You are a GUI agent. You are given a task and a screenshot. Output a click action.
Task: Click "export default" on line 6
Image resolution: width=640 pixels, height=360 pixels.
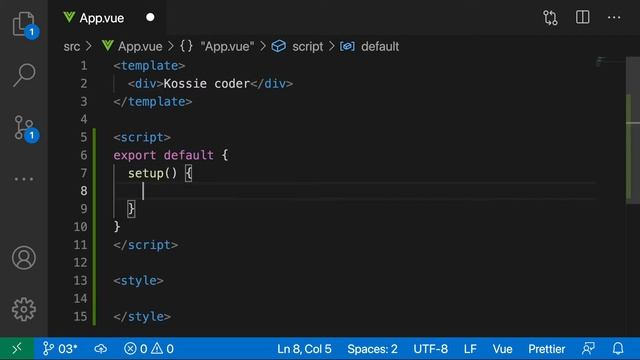tap(163, 155)
